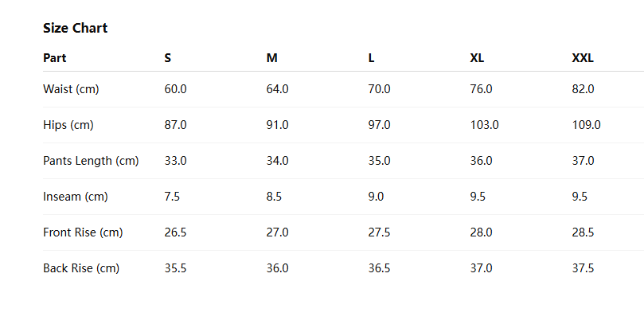Select the Pants Length (cm) row label
The height and width of the screenshot is (328, 644).
pos(91,161)
